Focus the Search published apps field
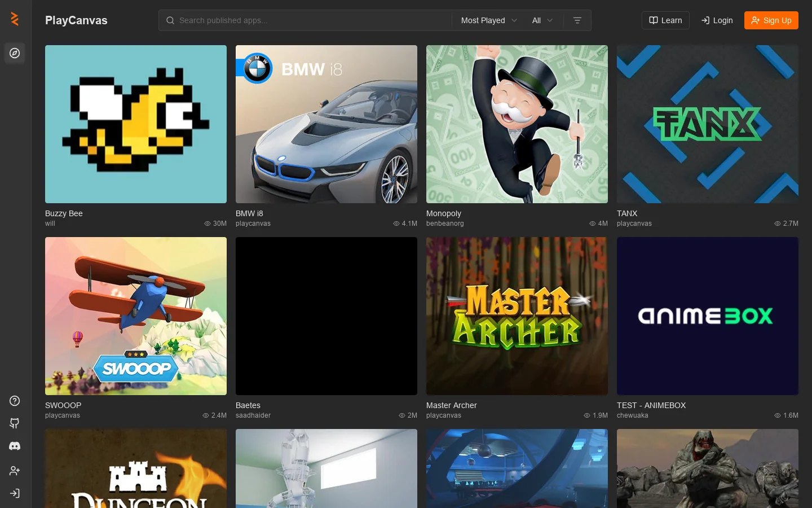The height and width of the screenshot is (508, 812). (304, 20)
